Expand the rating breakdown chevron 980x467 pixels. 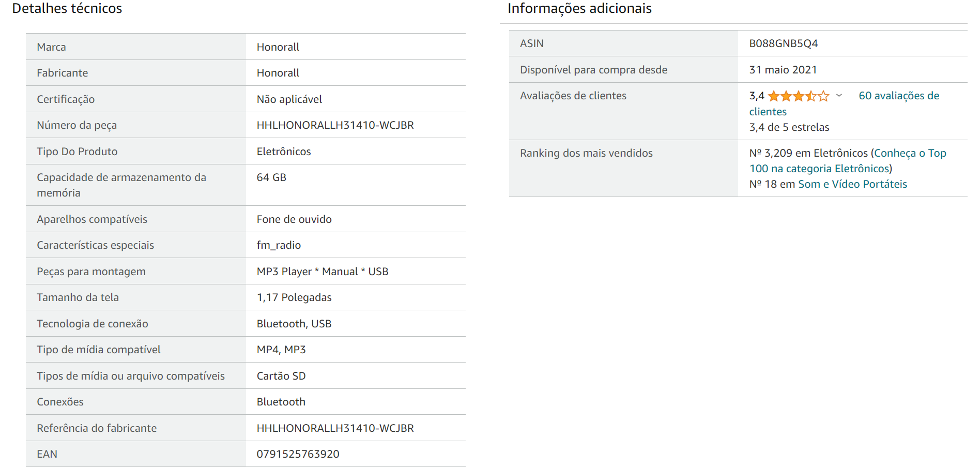click(x=839, y=96)
